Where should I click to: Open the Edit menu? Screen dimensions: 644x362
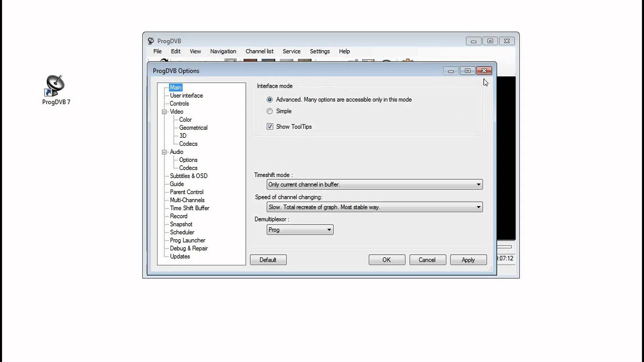point(176,51)
